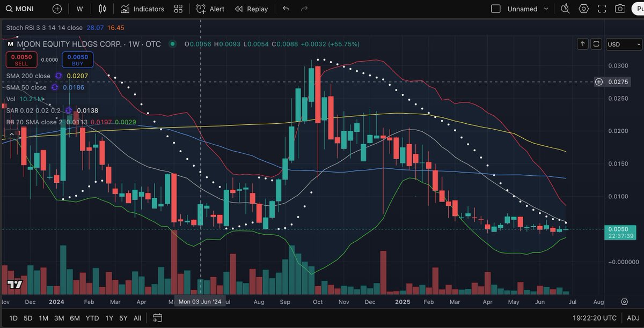The width and height of the screenshot is (644, 328).
Task: Change the W weekly interval
Action: click(79, 9)
